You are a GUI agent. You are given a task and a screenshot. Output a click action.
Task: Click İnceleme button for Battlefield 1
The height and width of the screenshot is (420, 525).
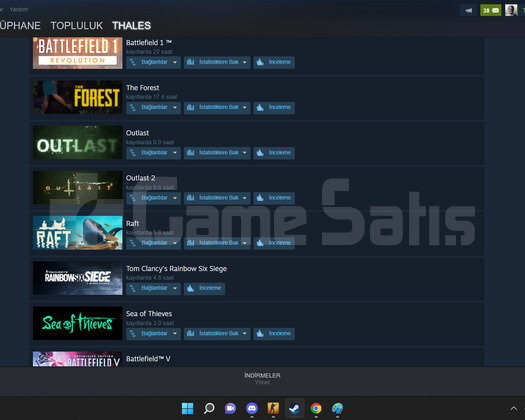pyautogui.click(x=274, y=62)
